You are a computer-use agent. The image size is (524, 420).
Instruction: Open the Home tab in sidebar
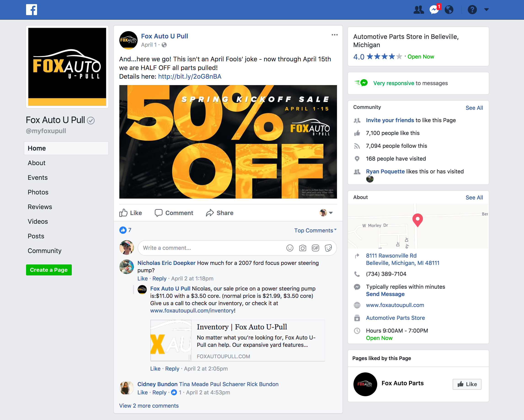click(66, 148)
